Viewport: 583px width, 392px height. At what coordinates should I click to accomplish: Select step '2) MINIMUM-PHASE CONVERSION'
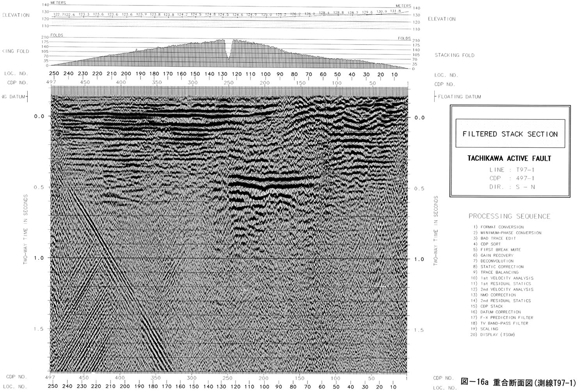[507, 233]
